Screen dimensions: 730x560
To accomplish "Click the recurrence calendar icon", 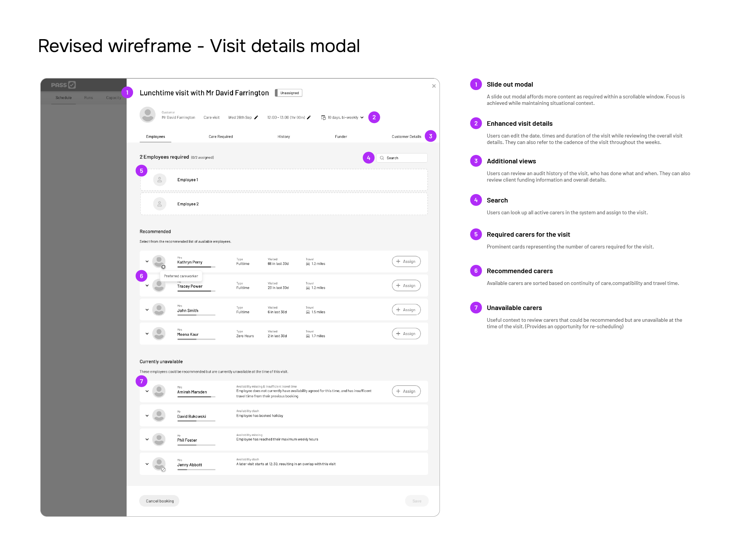I will 324,118.
